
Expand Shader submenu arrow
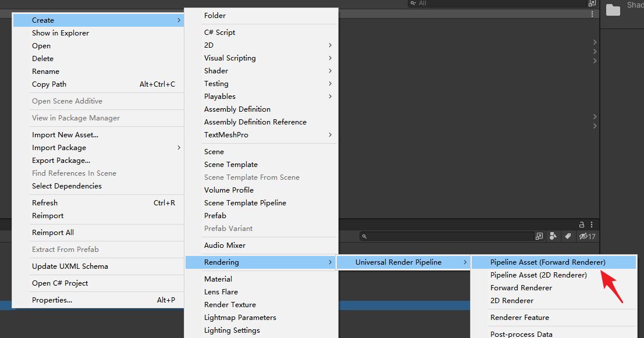(x=330, y=70)
